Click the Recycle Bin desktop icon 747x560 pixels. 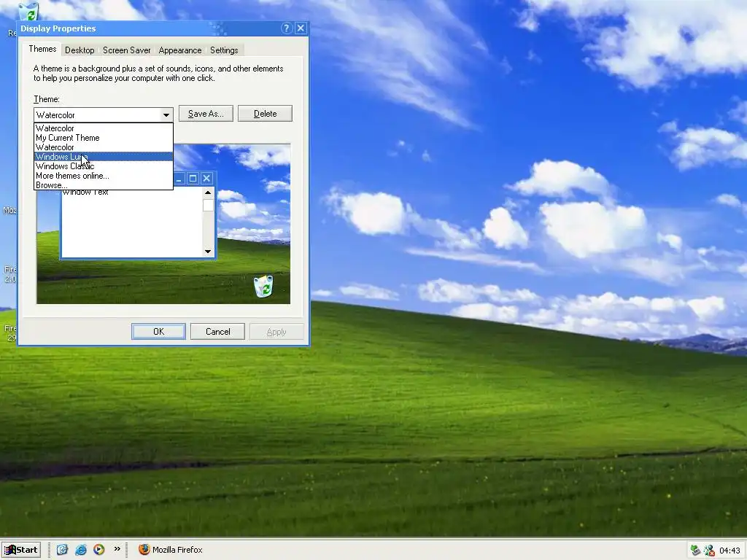pyautogui.click(x=28, y=11)
